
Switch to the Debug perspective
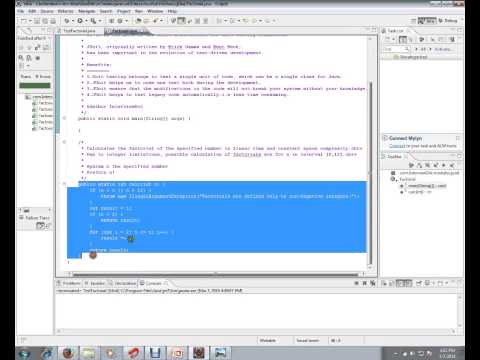click(447, 21)
